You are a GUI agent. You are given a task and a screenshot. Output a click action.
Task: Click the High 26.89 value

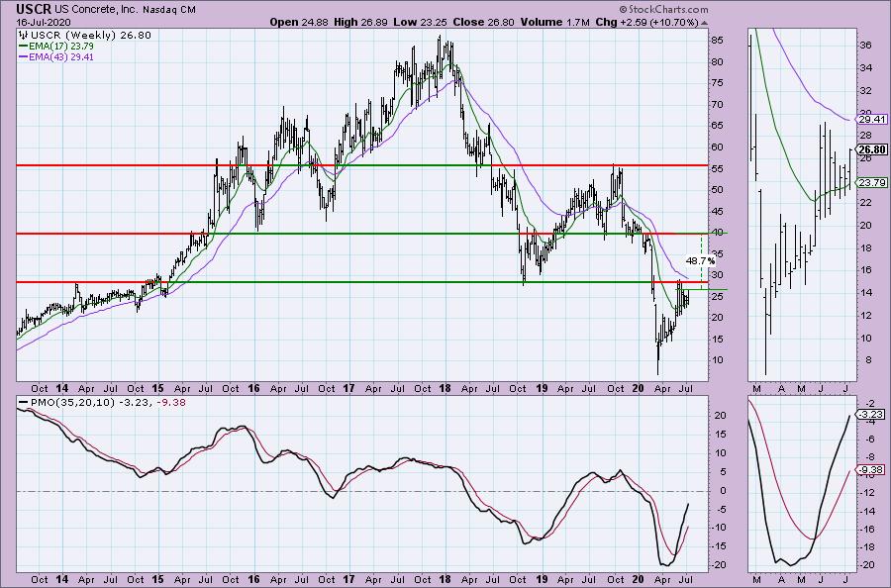coord(358,22)
